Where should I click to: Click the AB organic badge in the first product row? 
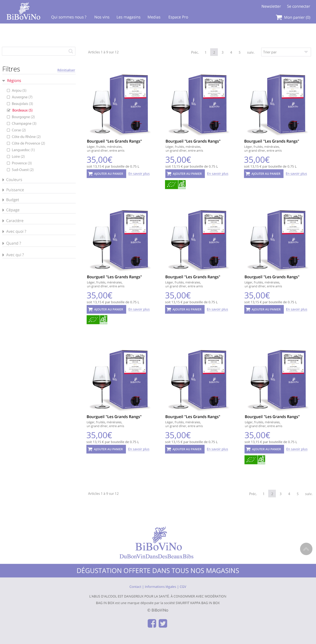[182, 184]
